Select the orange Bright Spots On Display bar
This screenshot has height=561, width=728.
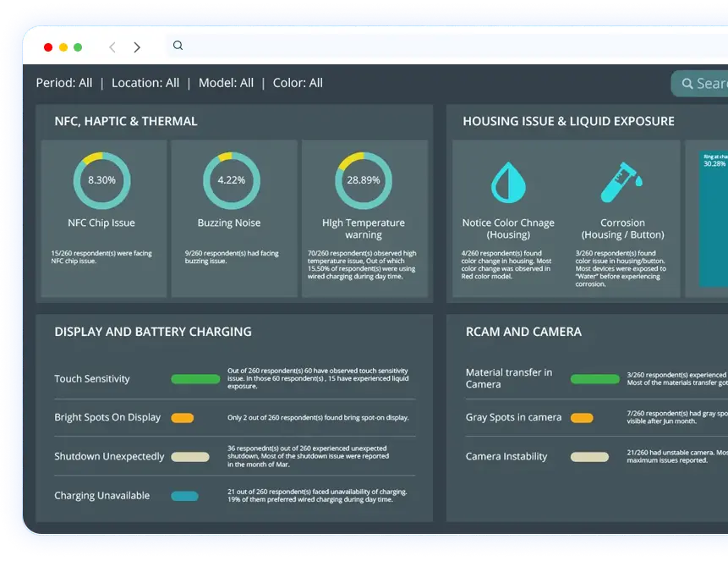coord(182,418)
